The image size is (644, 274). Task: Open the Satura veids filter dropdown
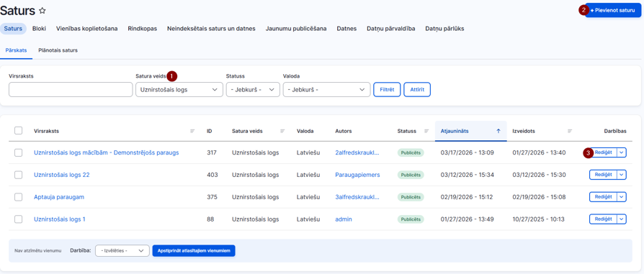coord(179,89)
